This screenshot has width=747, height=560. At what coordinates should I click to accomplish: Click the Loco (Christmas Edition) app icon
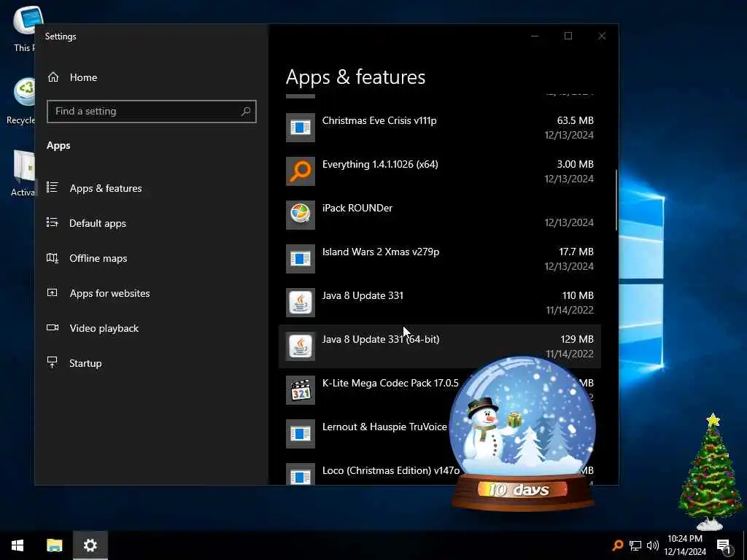[300, 474]
